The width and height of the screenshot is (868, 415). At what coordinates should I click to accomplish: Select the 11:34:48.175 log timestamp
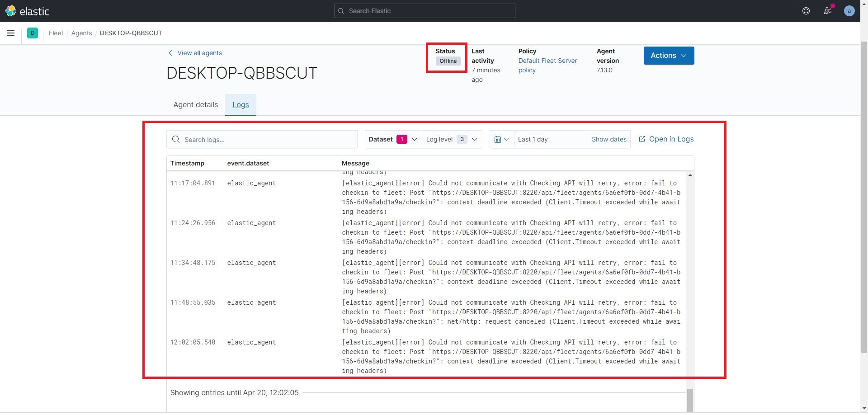pyautogui.click(x=193, y=263)
